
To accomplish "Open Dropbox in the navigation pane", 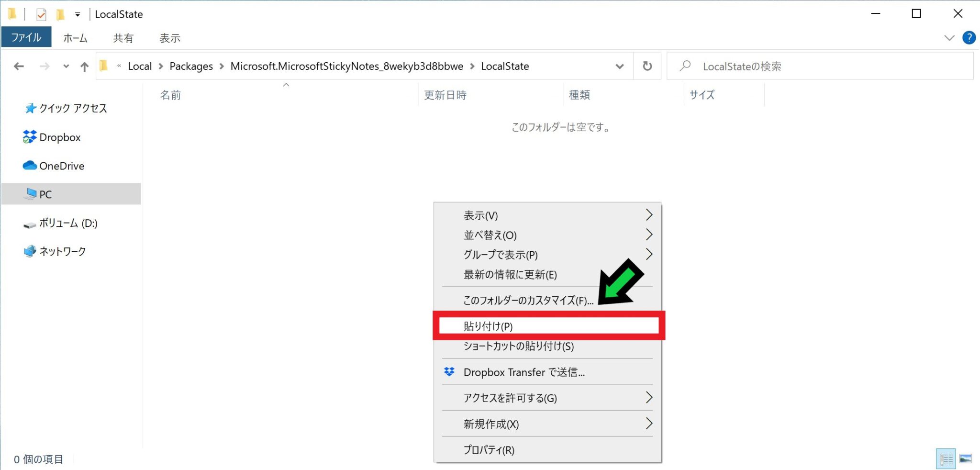I will pos(59,137).
